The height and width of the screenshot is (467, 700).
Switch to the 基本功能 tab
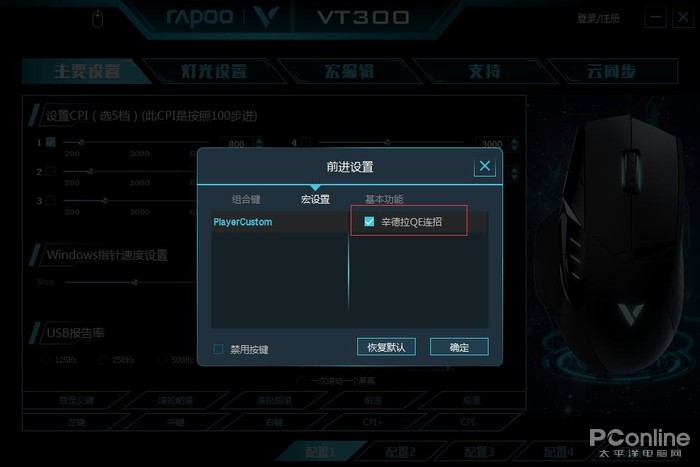pyautogui.click(x=384, y=199)
